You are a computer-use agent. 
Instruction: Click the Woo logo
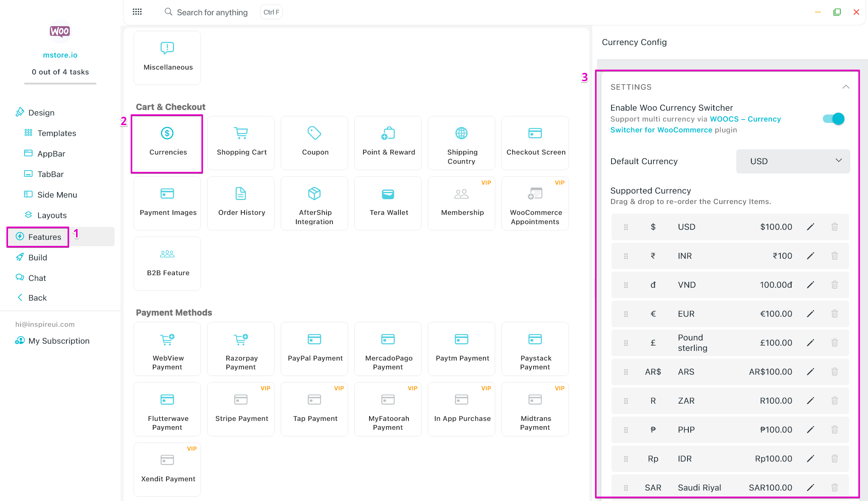coord(60,31)
